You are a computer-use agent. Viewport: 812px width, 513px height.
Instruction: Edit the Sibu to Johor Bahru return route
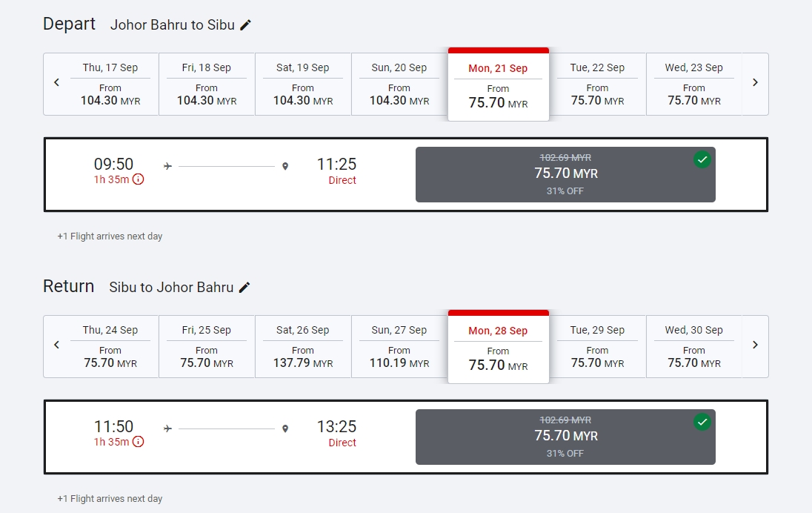pyautogui.click(x=244, y=288)
